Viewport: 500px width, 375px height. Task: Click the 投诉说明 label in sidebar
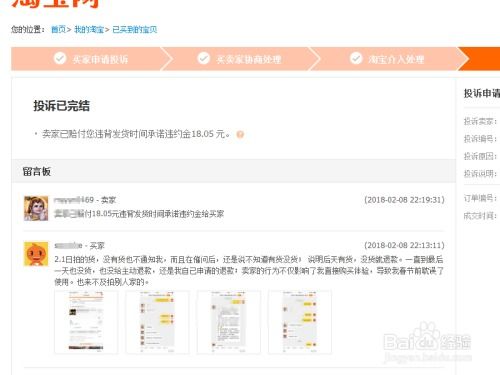[x=480, y=173]
